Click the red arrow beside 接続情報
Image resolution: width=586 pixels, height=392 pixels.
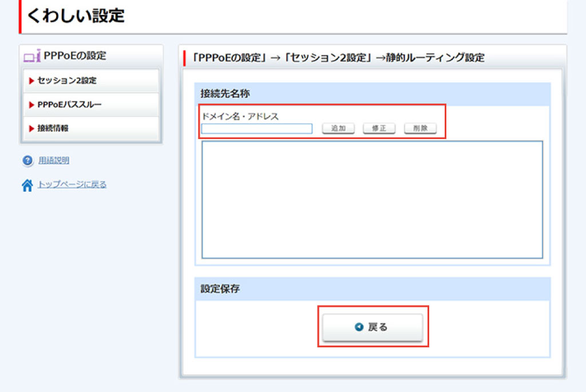tap(31, 129)
